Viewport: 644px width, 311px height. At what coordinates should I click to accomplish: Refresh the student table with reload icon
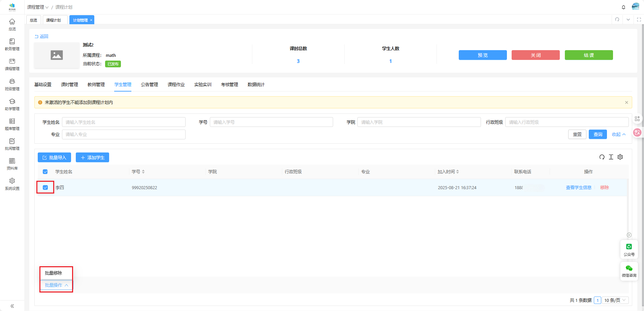point(602,157)
